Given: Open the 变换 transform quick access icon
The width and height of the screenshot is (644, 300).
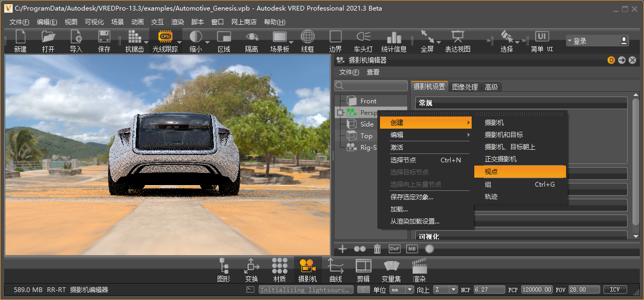Looking at the screenshot, I should (252, 265).
